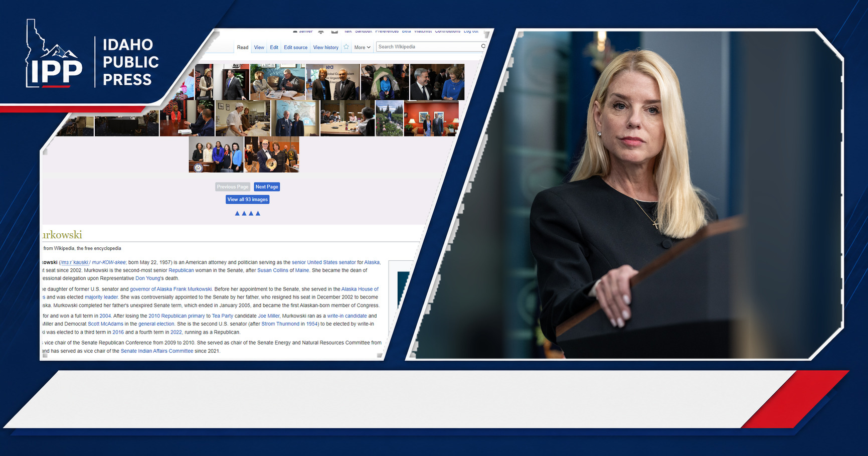
Task: Click the watchlist star icon
Action: coord(346,47)
